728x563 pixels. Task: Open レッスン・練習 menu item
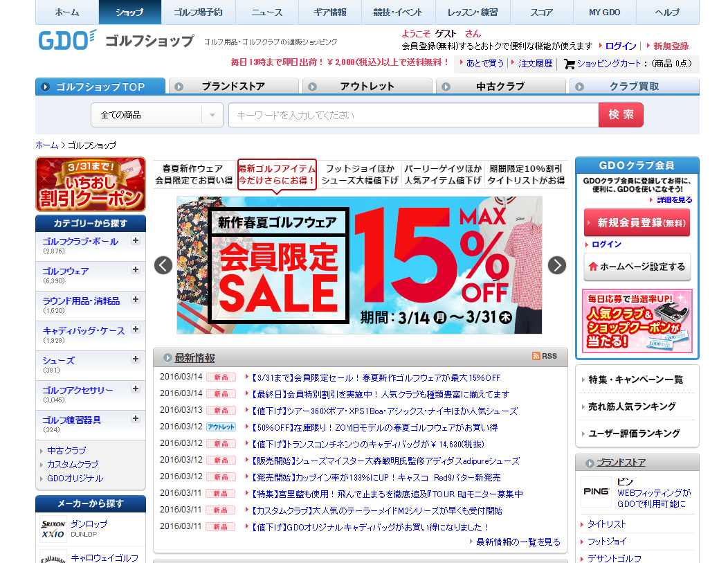pos(473,12)
